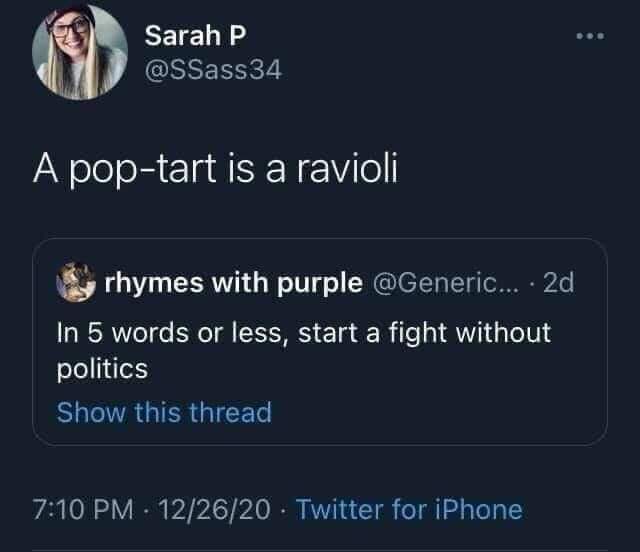
Task: Click the Sarah P display name
Action: tap(195, 35)
